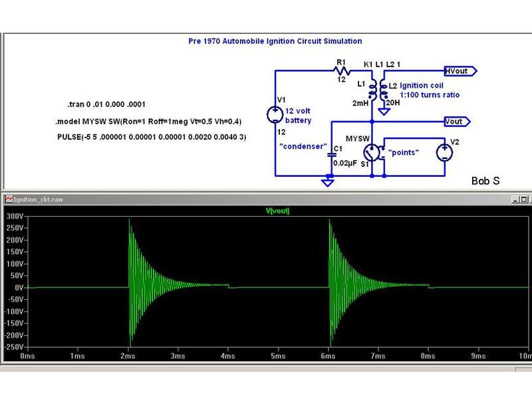This screenshot has height=399, width=532.
Task: Click the 300V vertical axis label
Action: click(x=15, y=216)
